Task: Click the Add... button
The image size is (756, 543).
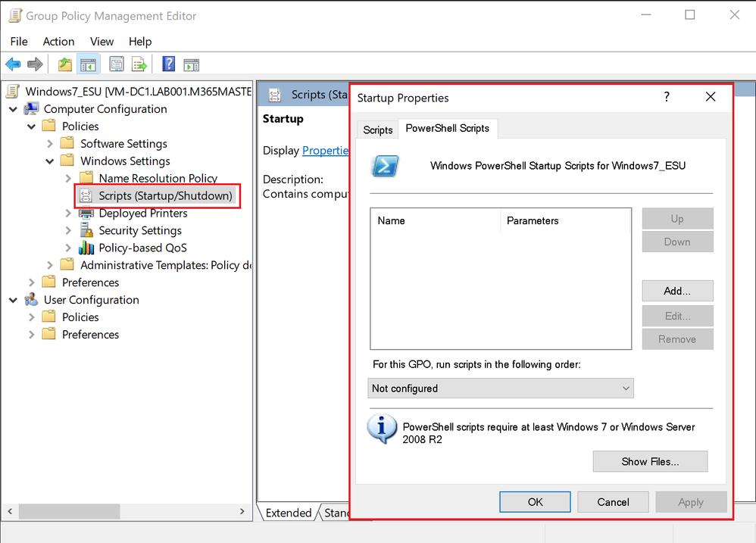Action: click(x=677, y=291)
